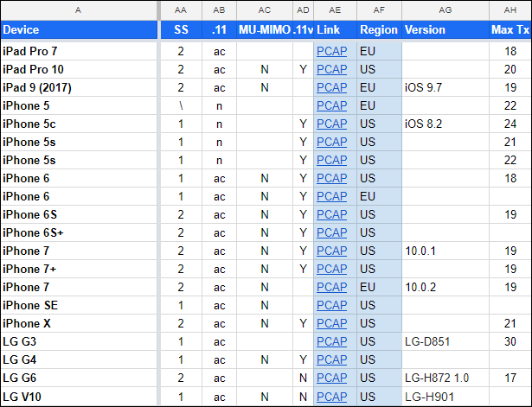Select the iPhone 6S+ device cell
532x407 pixels.
point(79,232)
